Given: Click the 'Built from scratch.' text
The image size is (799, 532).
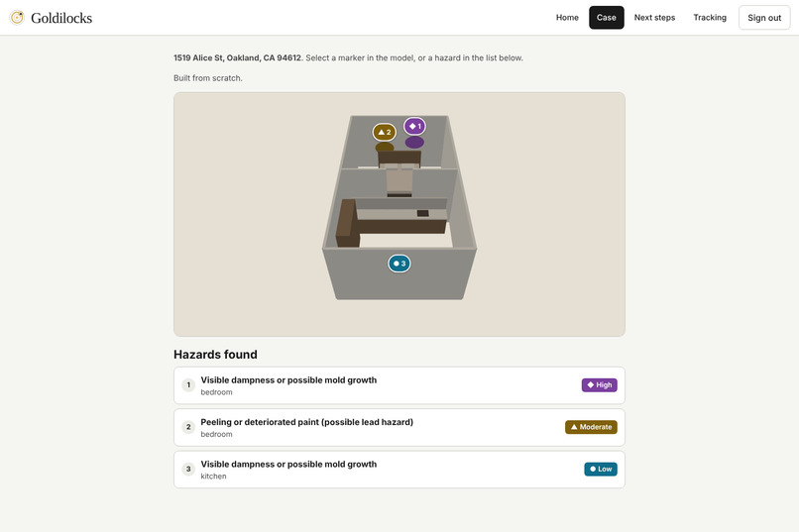Looking at the screenshot, I should point(208,78).
